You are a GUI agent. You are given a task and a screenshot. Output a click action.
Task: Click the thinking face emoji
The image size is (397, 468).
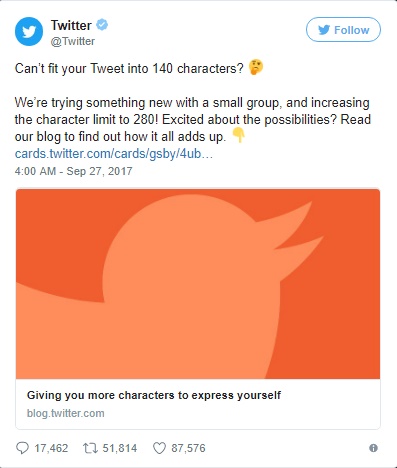[x=256, y=68]
